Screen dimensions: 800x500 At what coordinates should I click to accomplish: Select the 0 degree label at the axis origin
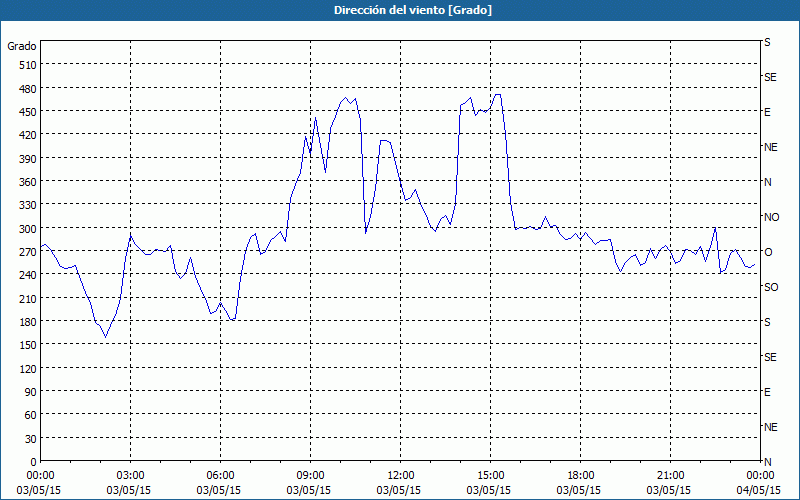click(34, 462)
